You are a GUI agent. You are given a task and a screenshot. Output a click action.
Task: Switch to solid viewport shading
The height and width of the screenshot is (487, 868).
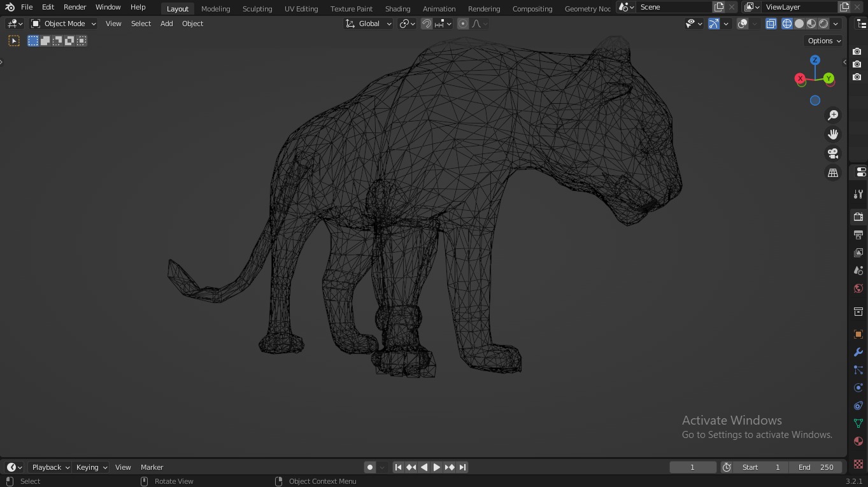(x=799, y=24)
